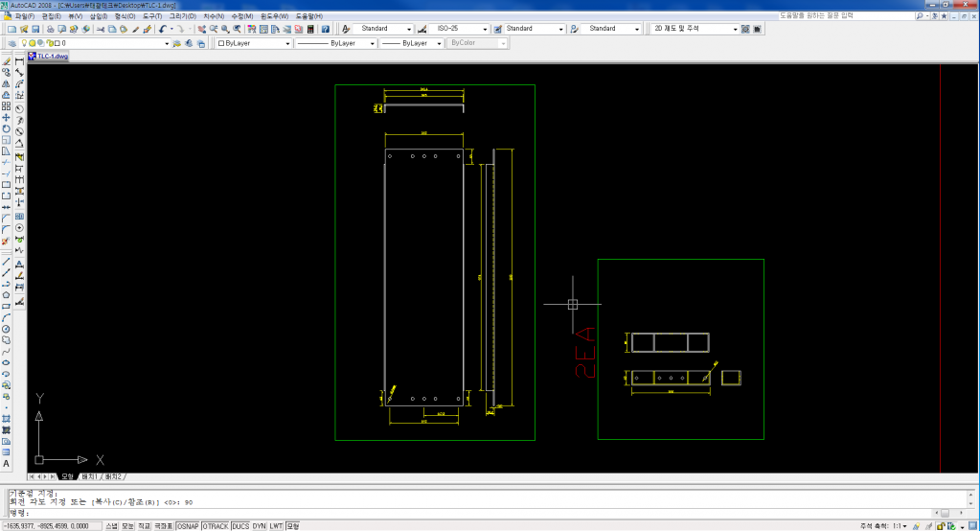Click the Undo arrow icon

(163, 30)
